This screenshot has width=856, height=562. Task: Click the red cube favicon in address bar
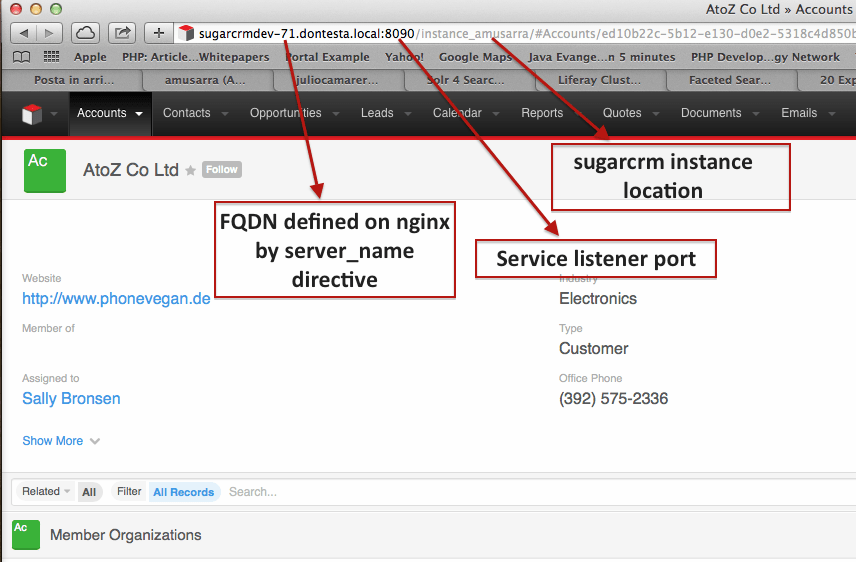tap(186, 33)
